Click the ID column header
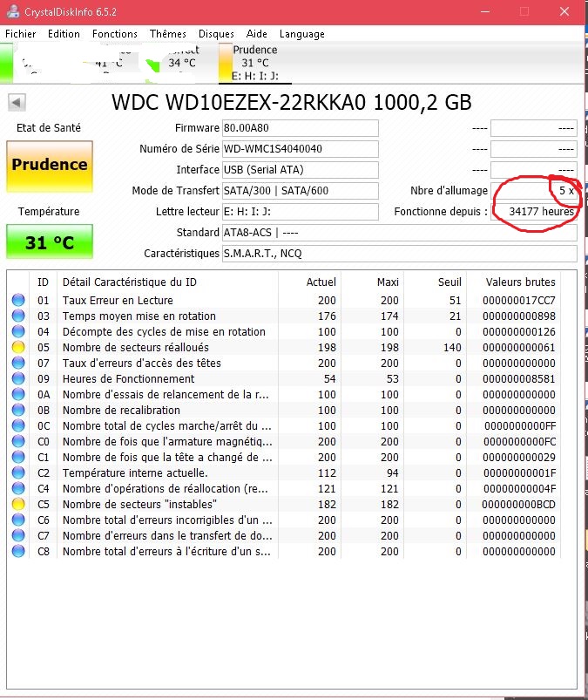This screenshot has width=588, height=700. (x=43, y=282)
